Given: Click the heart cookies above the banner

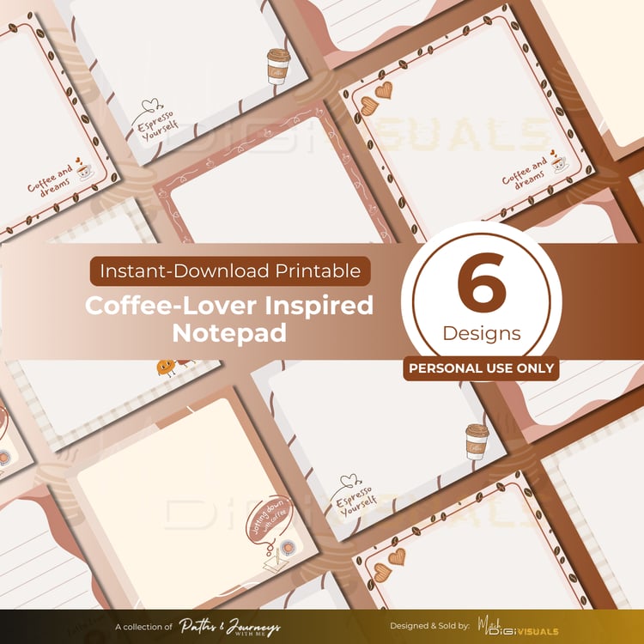Looking at the screenshot, I should [x=377, y=99].
